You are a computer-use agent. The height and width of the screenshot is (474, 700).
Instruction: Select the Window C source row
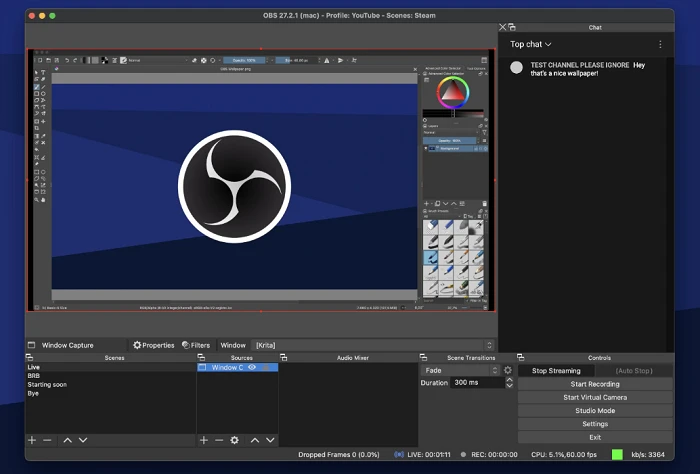pos(238,367)
